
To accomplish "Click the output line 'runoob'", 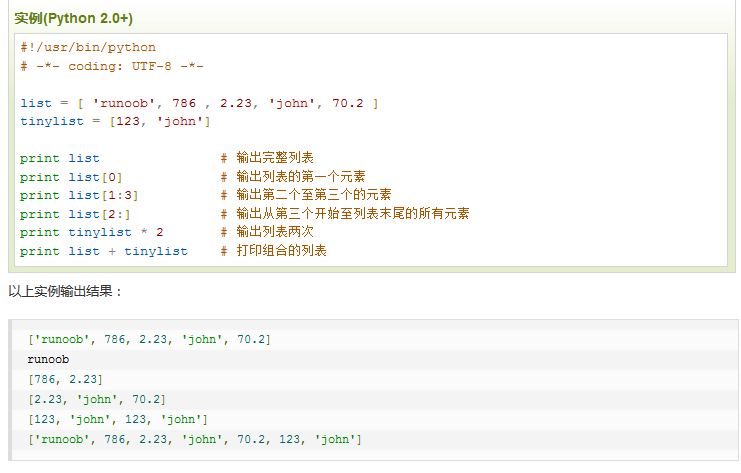I will pos(48,359).
